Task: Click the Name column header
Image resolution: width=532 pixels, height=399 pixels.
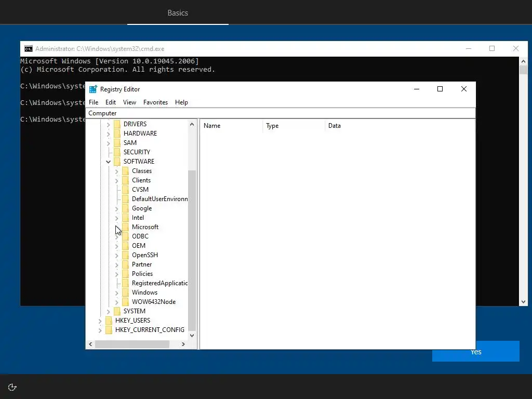Action: [x=231, y=126]
